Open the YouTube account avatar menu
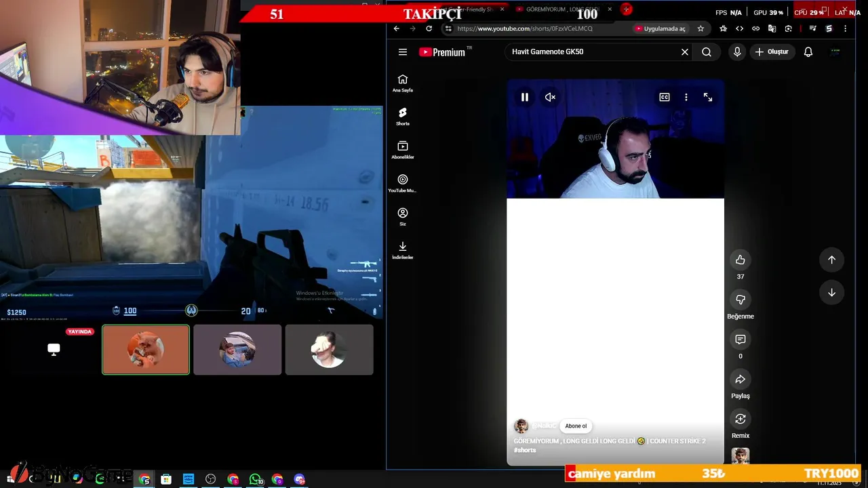 tap(835, 52)
